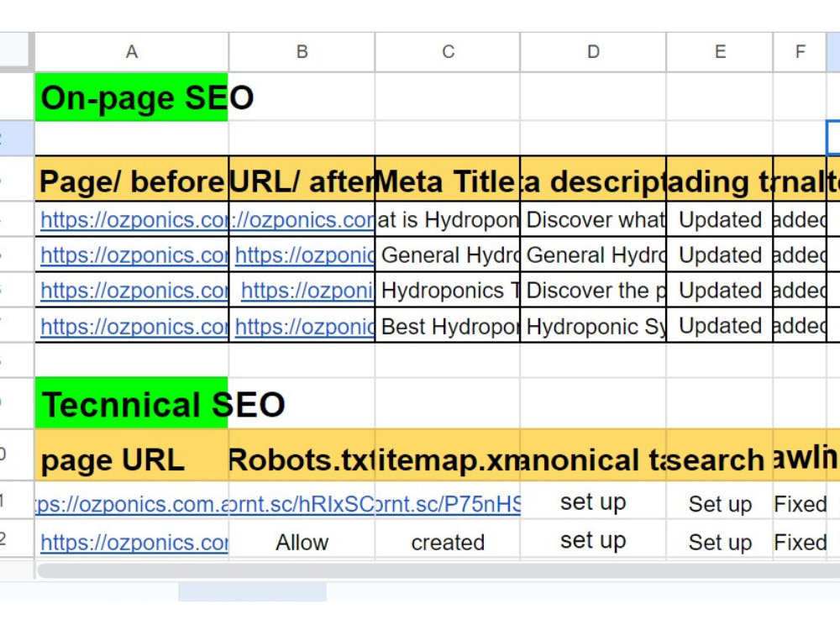Select the 'page URL' header cell
Viewport: 840px width, 630px height.
tap(132, 455)
